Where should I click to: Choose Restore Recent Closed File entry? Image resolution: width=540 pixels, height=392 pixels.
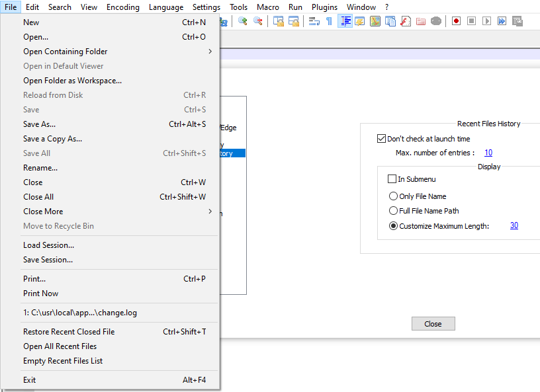110,332
